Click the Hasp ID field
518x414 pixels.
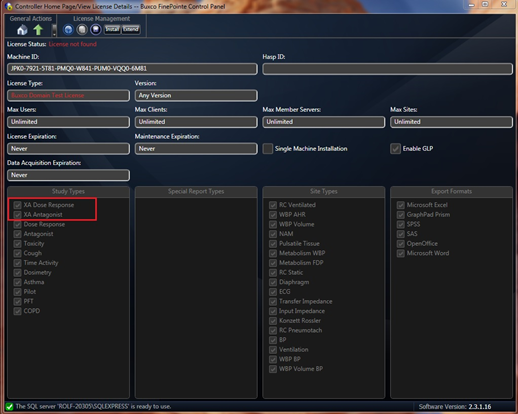point(388,69)
